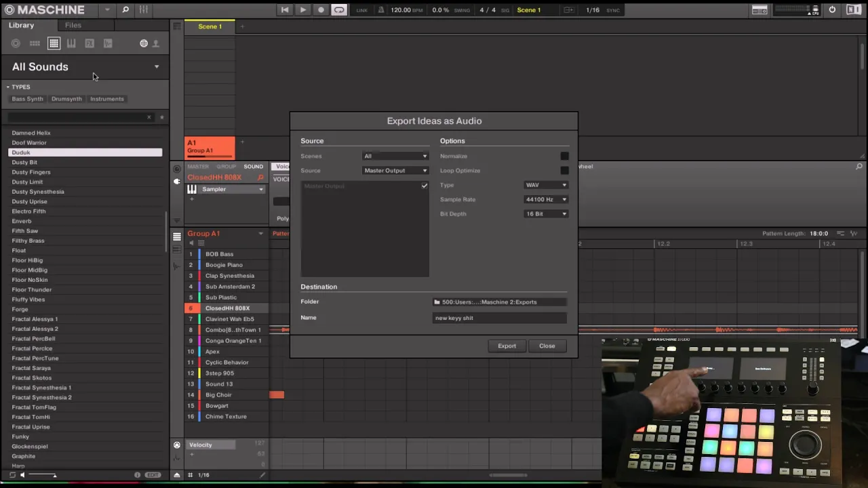Toggle the EDIT button at browser bottom
Image resolution: width=868 pixels, height=488 pixels.
tap(153, 475)
